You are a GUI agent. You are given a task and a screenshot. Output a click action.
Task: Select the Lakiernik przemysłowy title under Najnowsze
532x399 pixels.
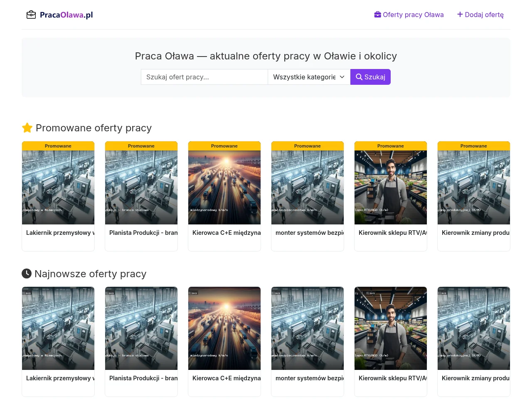pyautogui.click(x=60, y=378)
